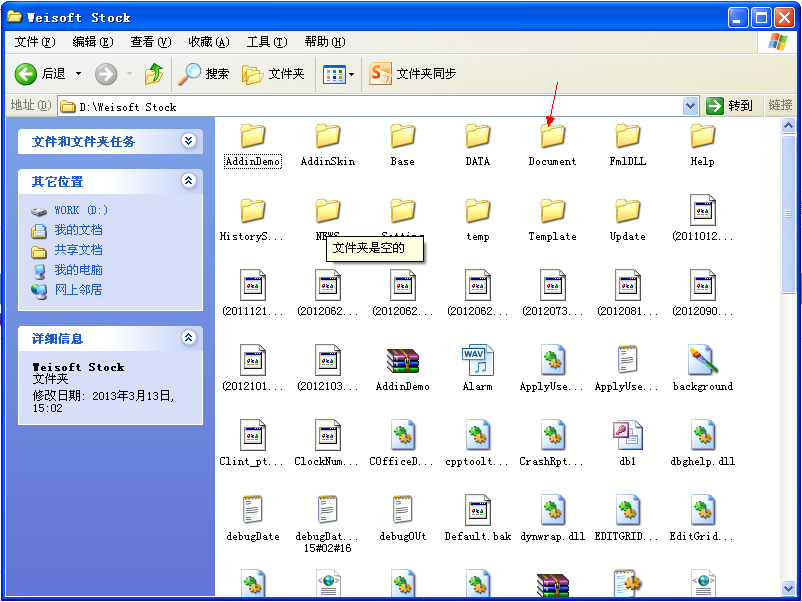Toggle the Folders (文件夹) pane button

[x=273, y=74]
